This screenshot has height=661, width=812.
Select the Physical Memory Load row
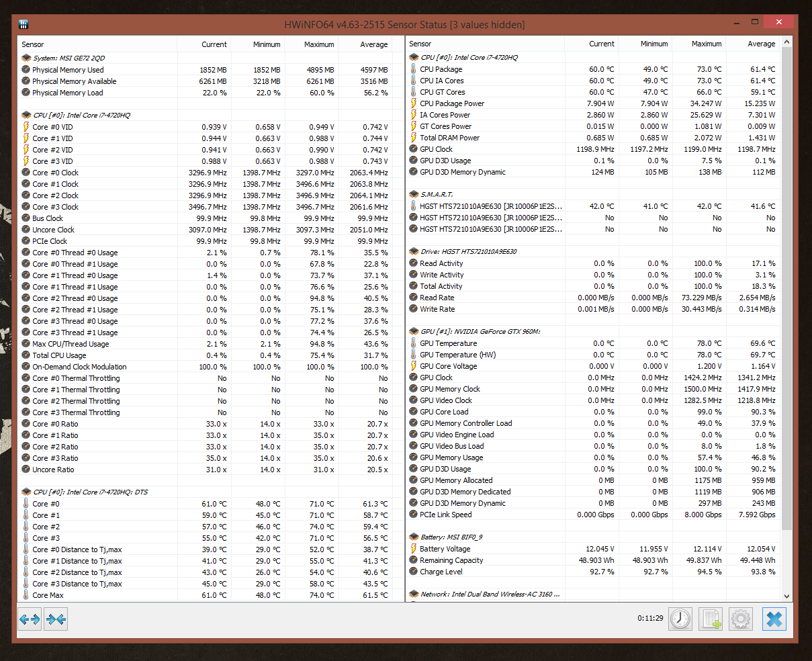pyautogui.click(x=206, y=93)
